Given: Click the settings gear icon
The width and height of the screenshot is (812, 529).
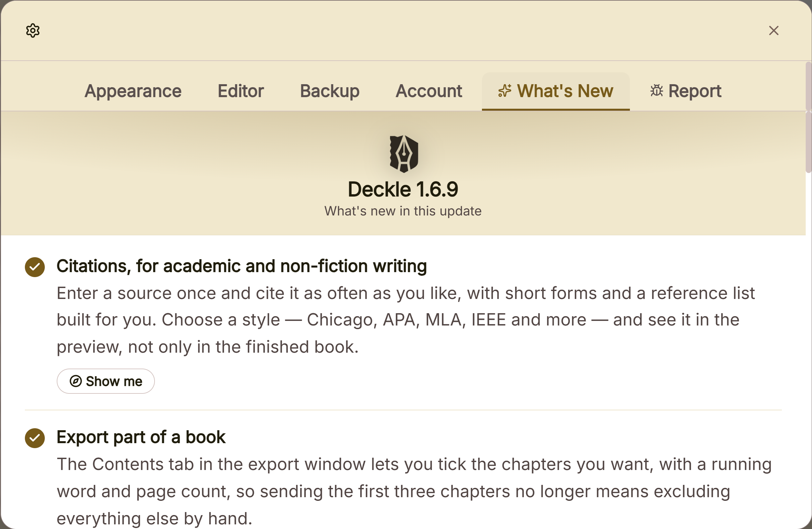Looking at the screenshot, I should click(x=33, y=31).
